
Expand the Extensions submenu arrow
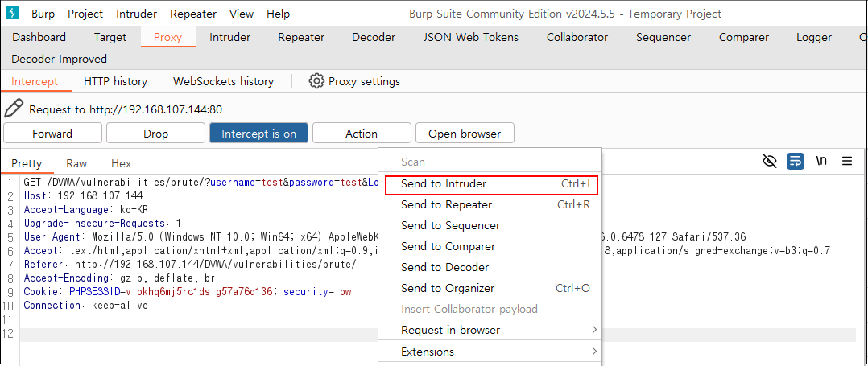click(x=594, y=351)
